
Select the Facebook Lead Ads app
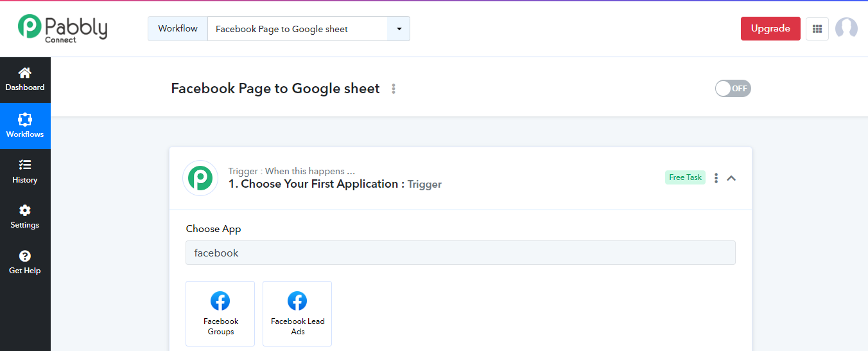click(x=297, y=314)
